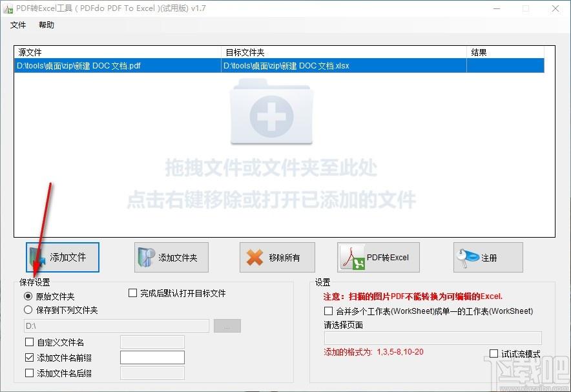571x392 pixels.
Task: Minimize the PDF转Excel window
Action: click(497, 8)
